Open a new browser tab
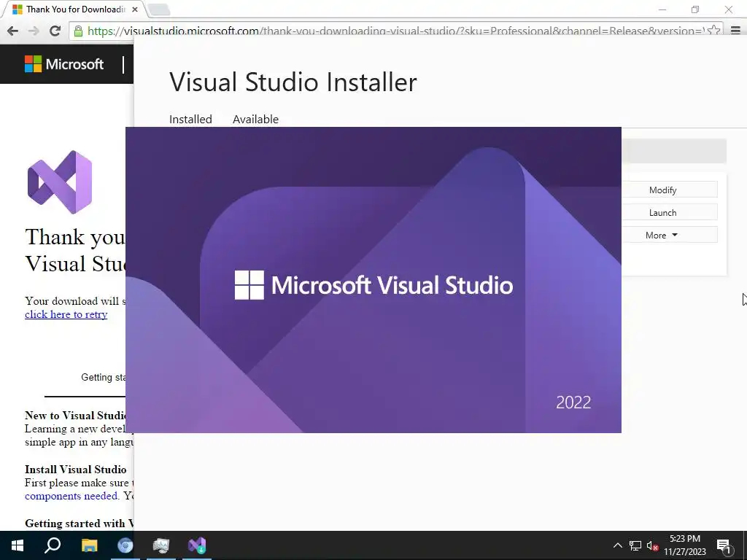This screenshot has height=560, width=747. (x=158, y=9)
